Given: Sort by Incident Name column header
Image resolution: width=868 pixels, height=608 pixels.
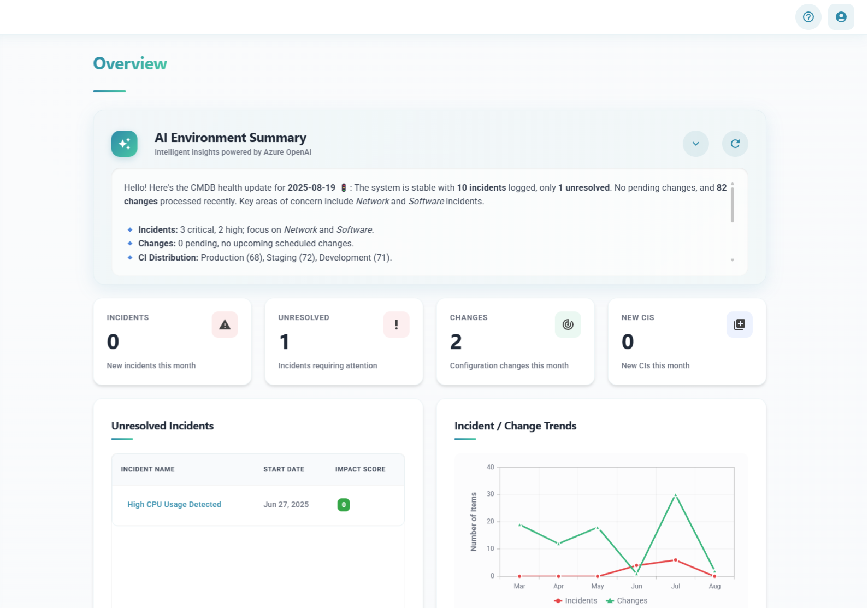Looking at the screenshot, I should click(x=147, y=469).
